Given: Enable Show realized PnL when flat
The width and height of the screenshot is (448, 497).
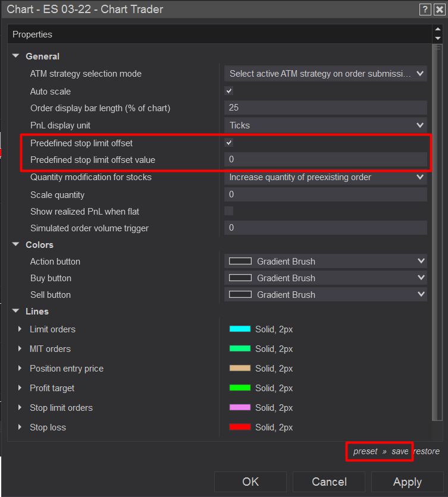Looking at the screenshot, I should (x=229, y=211).
